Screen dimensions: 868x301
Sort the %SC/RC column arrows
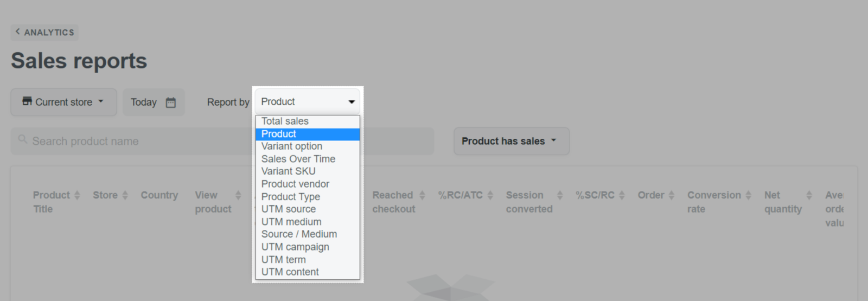pos(622,195)
